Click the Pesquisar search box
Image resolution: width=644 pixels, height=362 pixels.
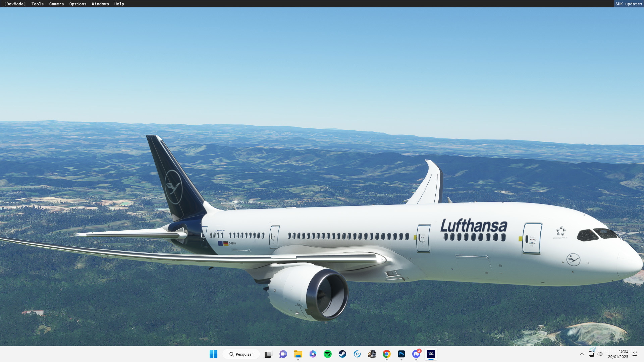point(241,354)
